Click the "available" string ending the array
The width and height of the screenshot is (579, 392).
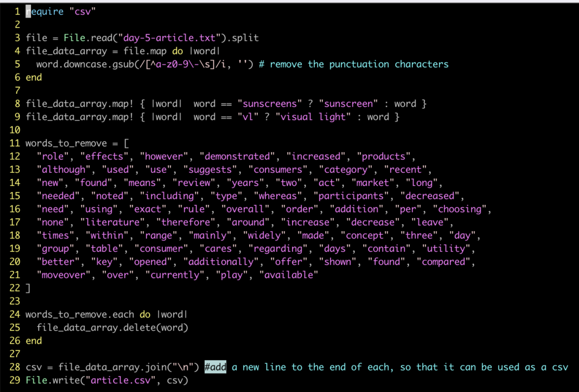pyautogui.click(x=289, y=275)
